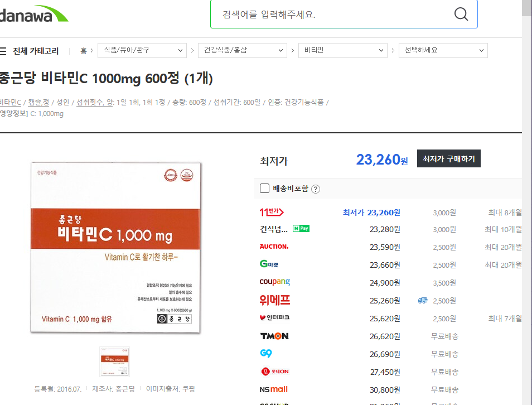Click the delivery truck icon on 위메프 row
532x405 pixels.
pos(423,301)
